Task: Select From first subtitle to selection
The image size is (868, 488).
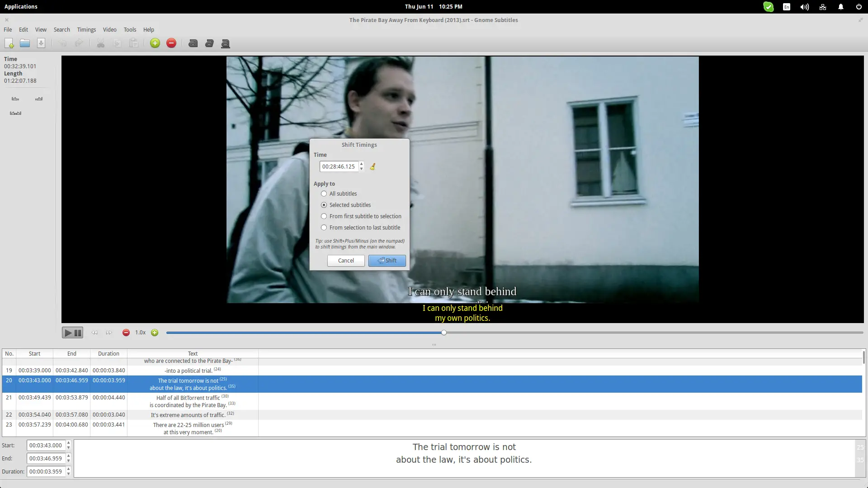Action: click(361, 216)
